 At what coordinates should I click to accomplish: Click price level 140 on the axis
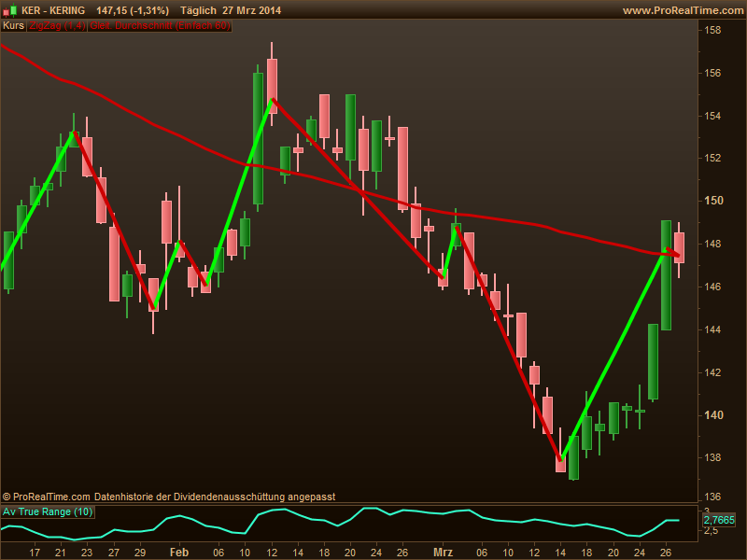(x=713, y=414)
